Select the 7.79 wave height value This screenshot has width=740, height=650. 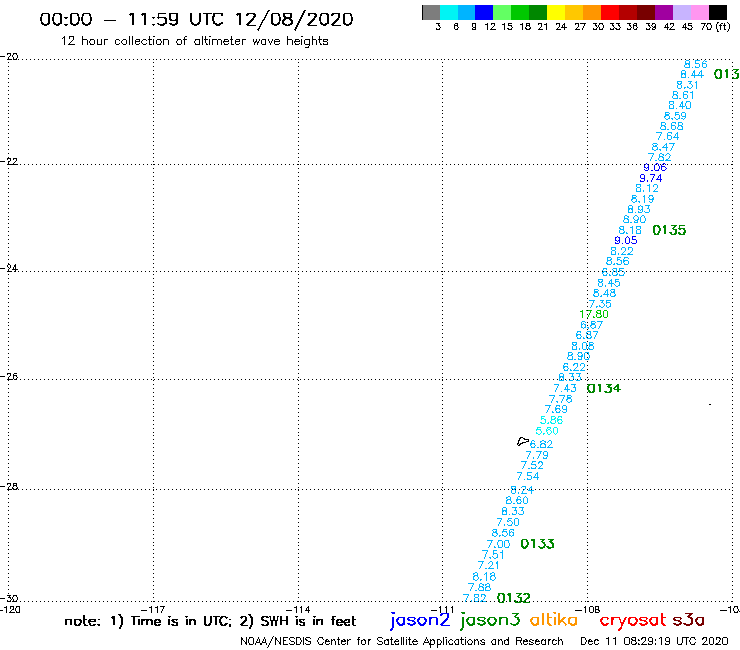click(537, 456)
